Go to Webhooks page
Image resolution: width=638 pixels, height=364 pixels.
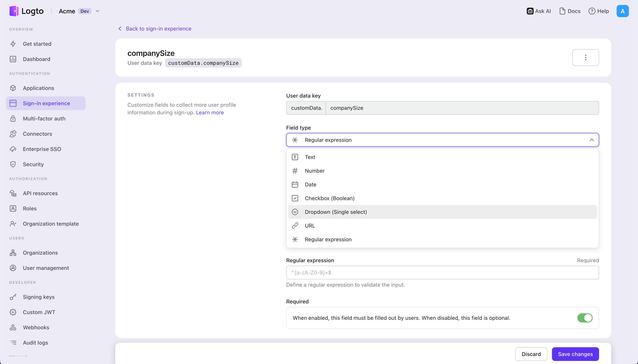tap(46, 327)
